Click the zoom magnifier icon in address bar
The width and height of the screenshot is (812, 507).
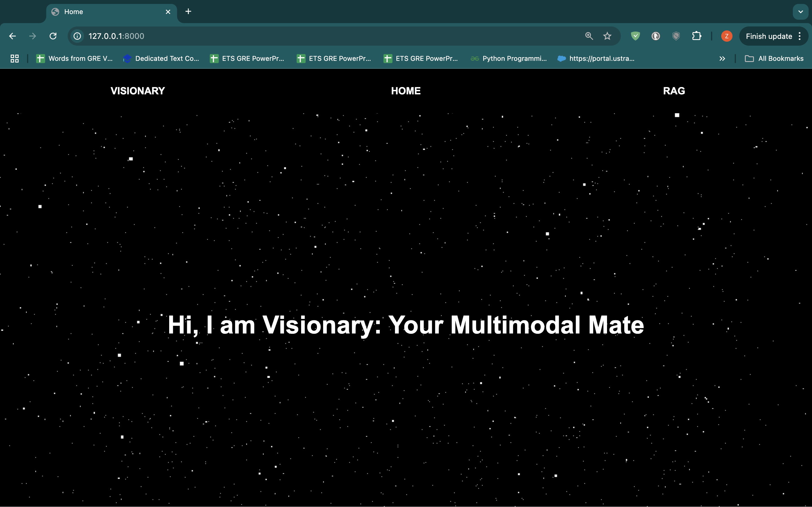point(589,36)
